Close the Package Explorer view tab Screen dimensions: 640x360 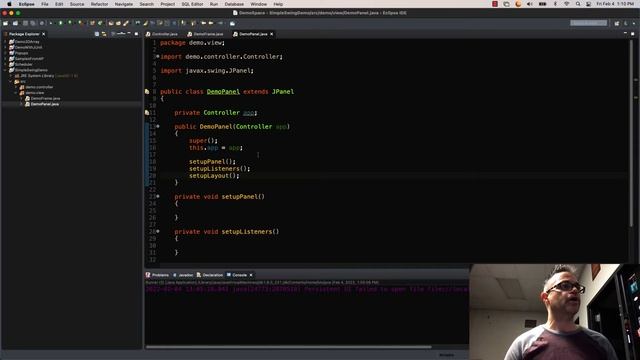tap(44, 34)
